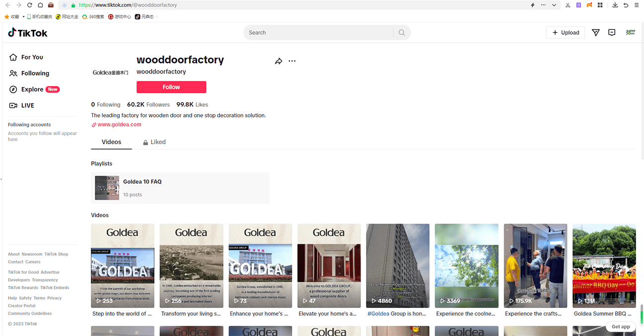Open the Messages paper-plane icon

(x=596, y=33)
